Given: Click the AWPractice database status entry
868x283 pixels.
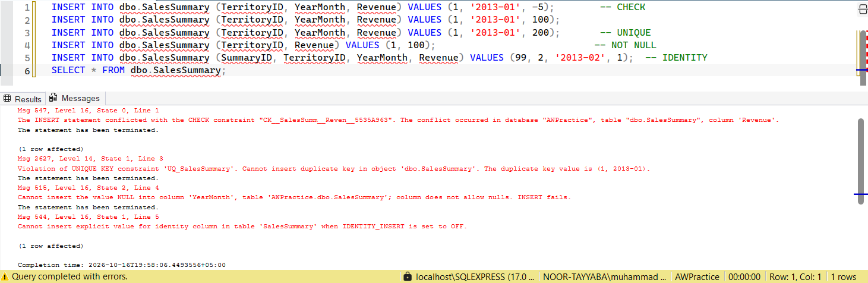Looking at the screenshot, I should 697,276.
